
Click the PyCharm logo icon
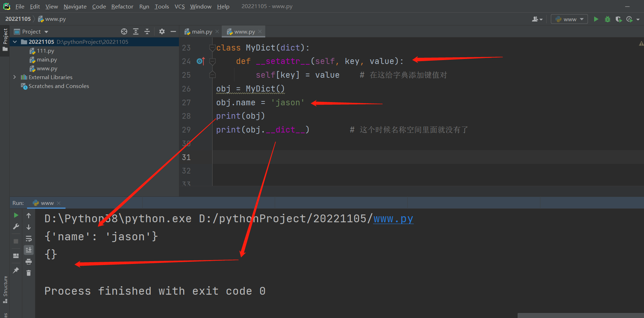pyautogui.click(x=6, y=6)
